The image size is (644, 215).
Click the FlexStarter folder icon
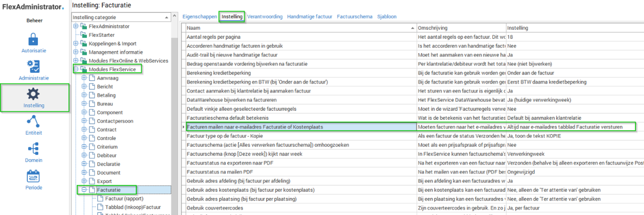coord(84,35)
